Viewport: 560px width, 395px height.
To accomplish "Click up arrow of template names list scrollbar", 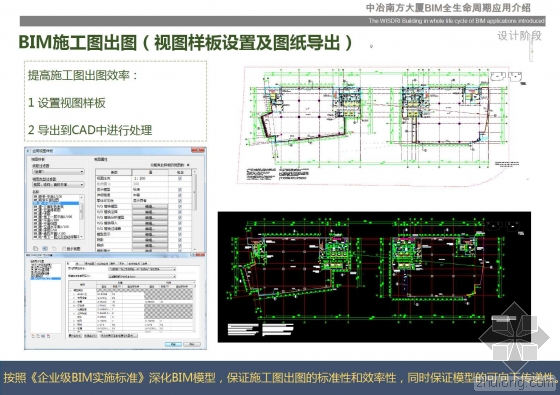I will (x=81, y=197).
